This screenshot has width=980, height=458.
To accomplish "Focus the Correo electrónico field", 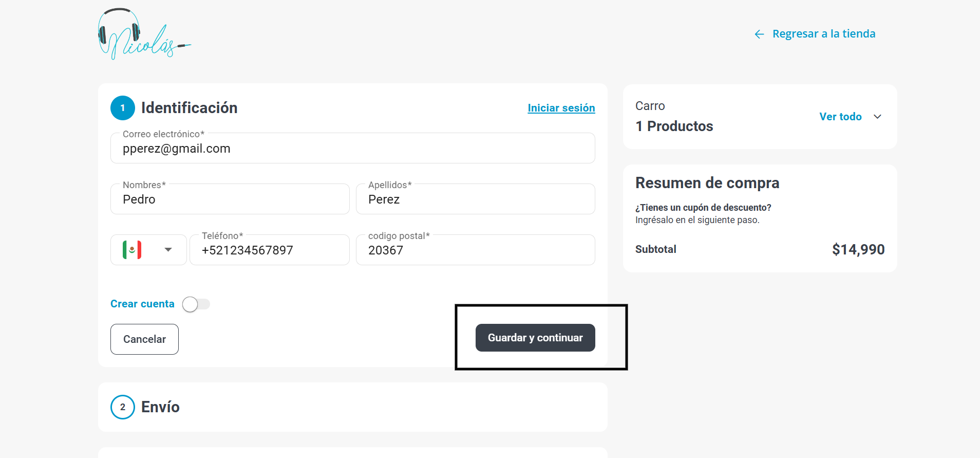I will point(353,149).
